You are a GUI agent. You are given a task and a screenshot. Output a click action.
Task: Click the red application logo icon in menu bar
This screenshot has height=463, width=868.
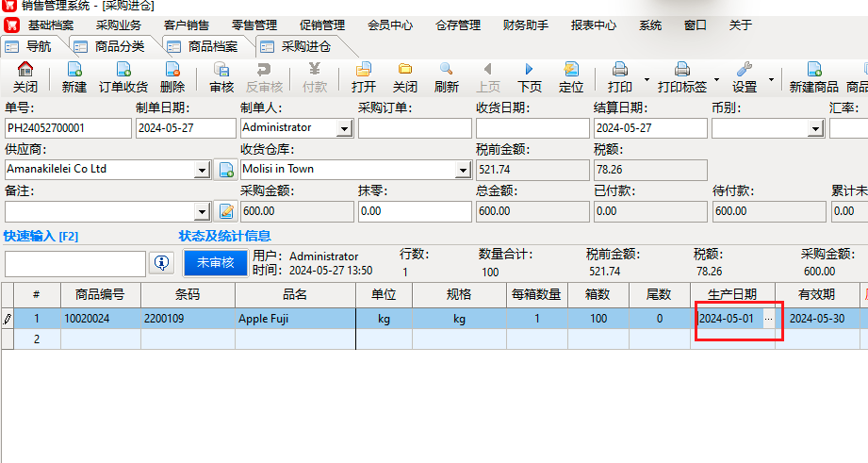point(11,25)
